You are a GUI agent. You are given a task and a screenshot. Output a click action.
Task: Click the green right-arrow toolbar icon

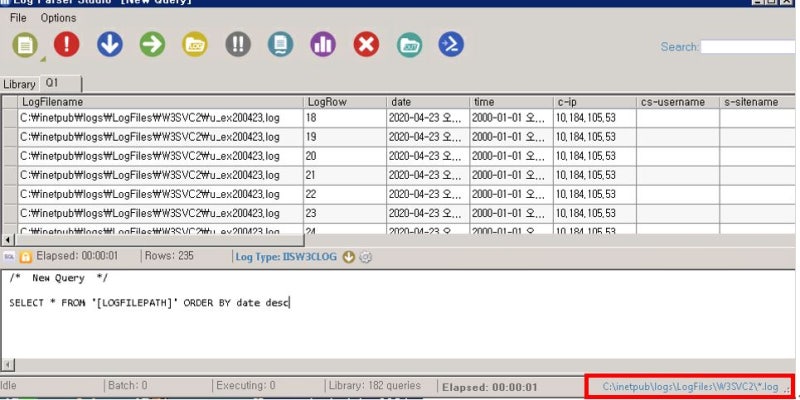pos(153,44)
